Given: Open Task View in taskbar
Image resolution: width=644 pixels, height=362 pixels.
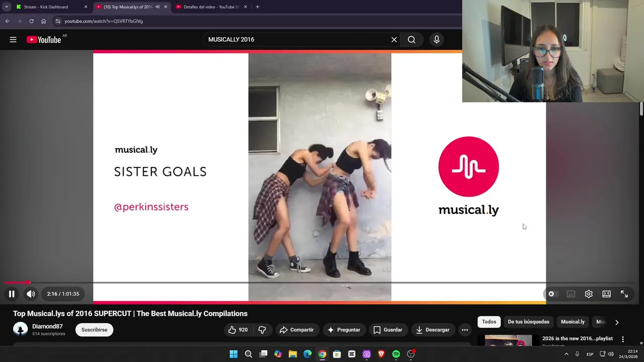Looking at the screenshot, I should tap(263, 354).
